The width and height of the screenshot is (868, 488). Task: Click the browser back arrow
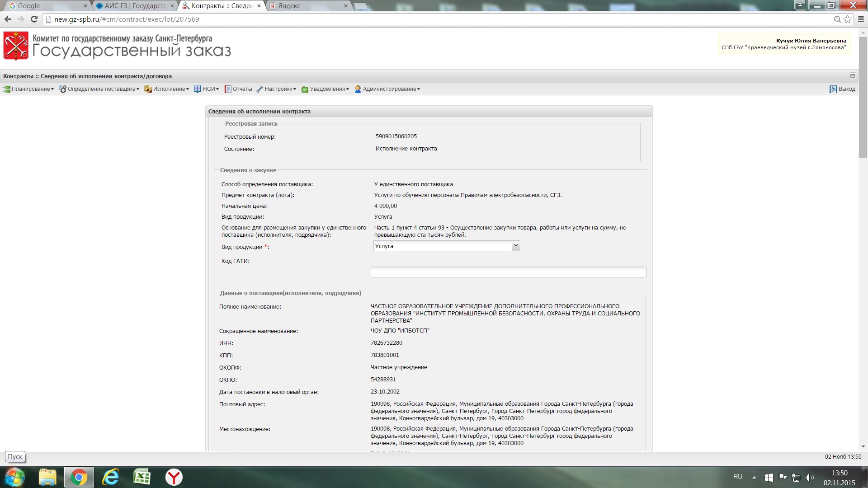(8, 19)
